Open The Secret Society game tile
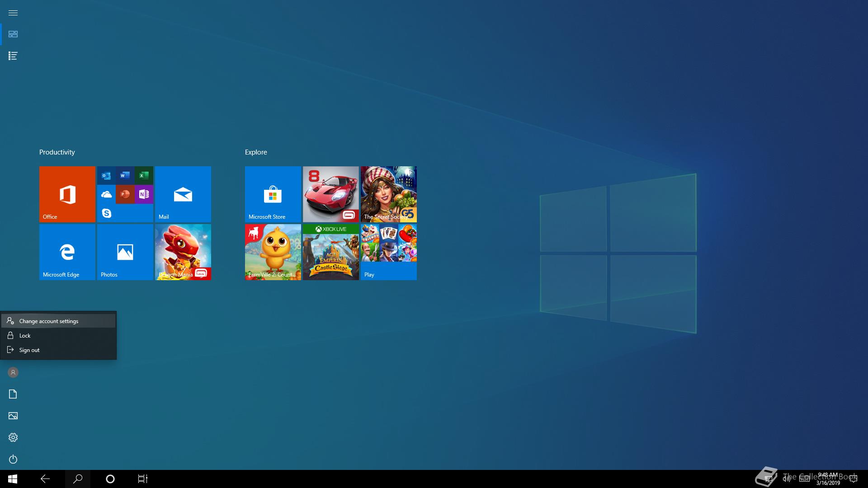This screenshot has height=488, width=868. point(389,194)
